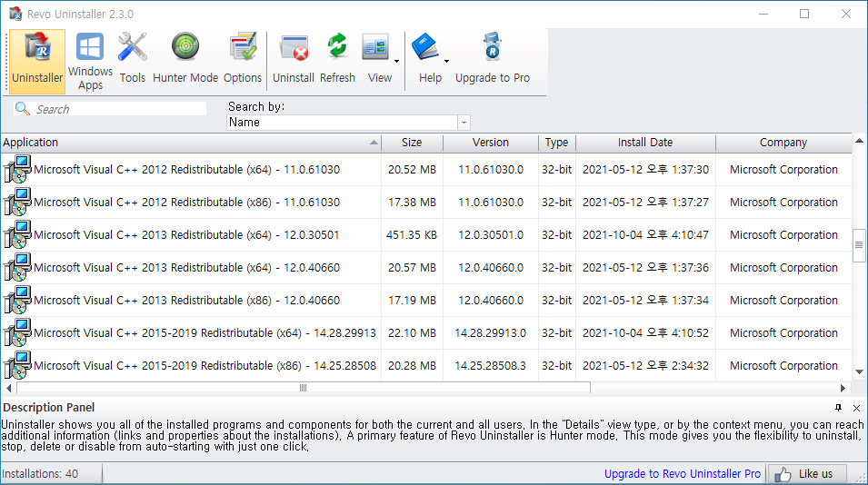Sort by the Type column header
This screenshot has height=485, width=868.
click(556, 142)
